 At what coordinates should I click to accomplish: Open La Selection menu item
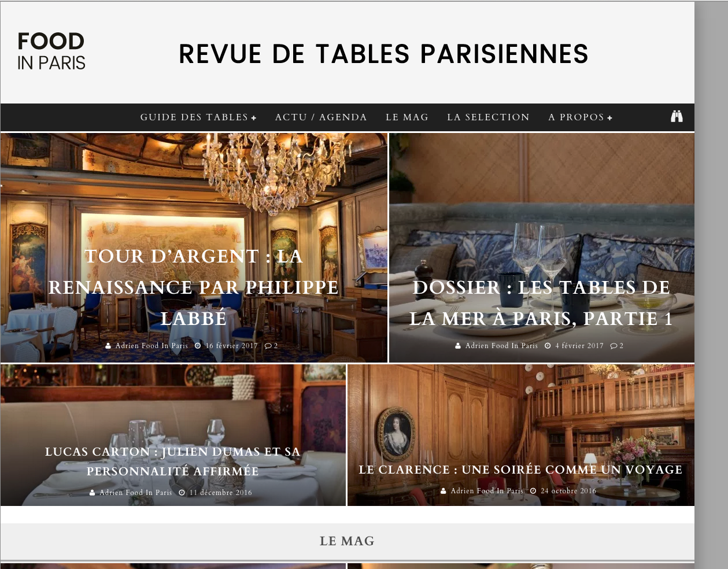[x=488, y=117]
